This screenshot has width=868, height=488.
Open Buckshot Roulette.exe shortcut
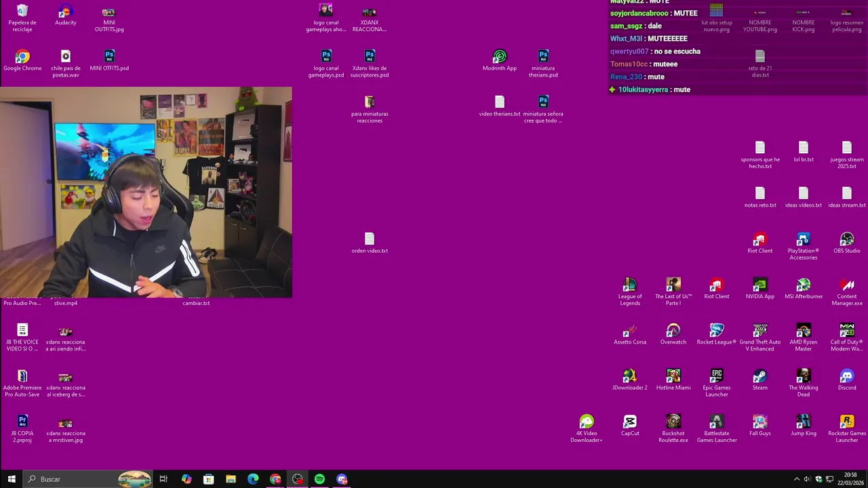pyautogui.click(x=673, y=428)
